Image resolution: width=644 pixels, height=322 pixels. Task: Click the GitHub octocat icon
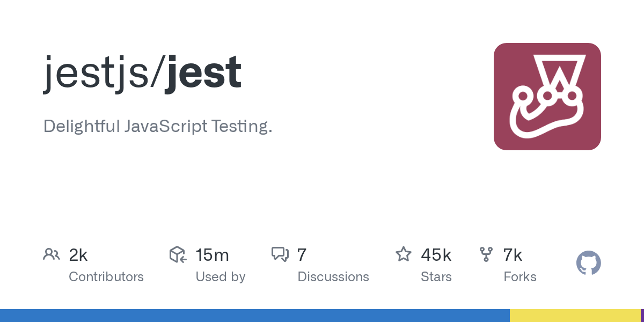coord(588,263)
